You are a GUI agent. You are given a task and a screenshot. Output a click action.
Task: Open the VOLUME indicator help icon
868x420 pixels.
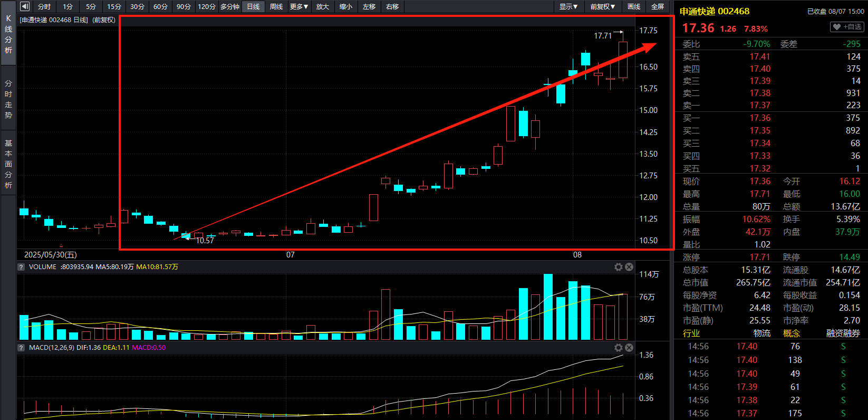(x=21, y=267)
